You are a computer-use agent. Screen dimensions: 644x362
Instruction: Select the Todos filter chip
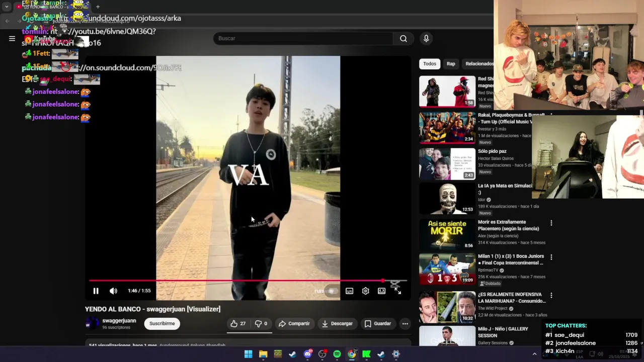(430, 64)
